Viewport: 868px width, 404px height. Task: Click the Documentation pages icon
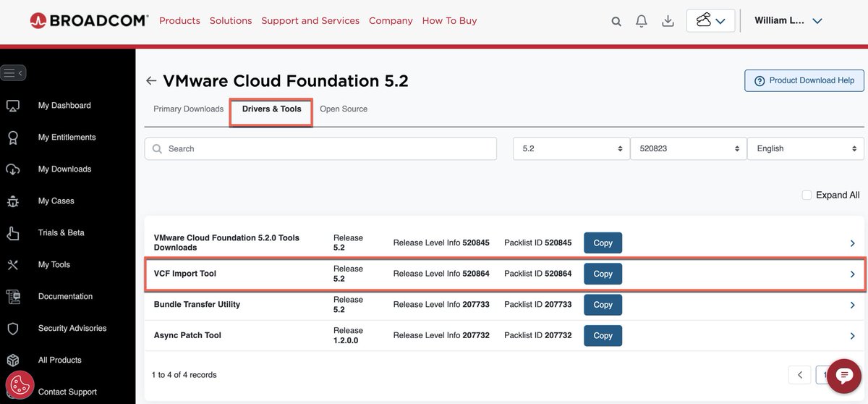(13, 297)
